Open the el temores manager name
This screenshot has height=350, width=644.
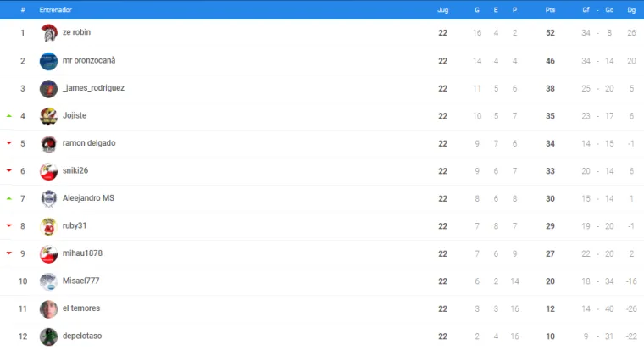80,308
